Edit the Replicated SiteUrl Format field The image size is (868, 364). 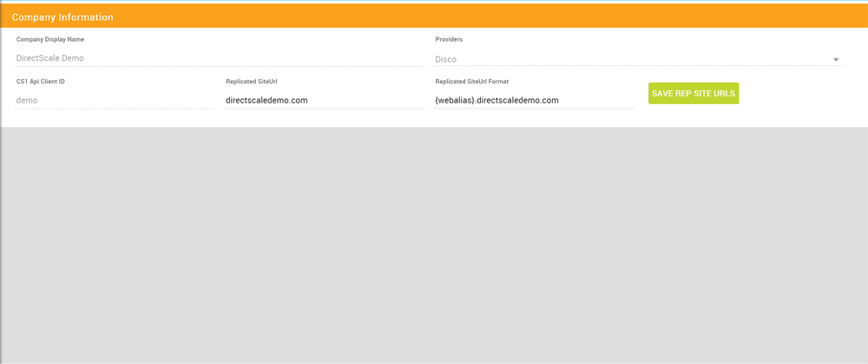(534, 101)
